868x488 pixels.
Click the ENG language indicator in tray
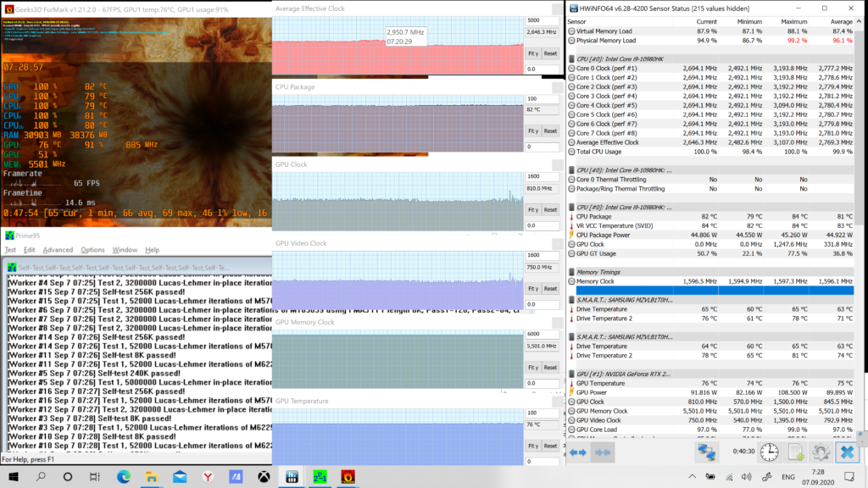coord(788,477)
